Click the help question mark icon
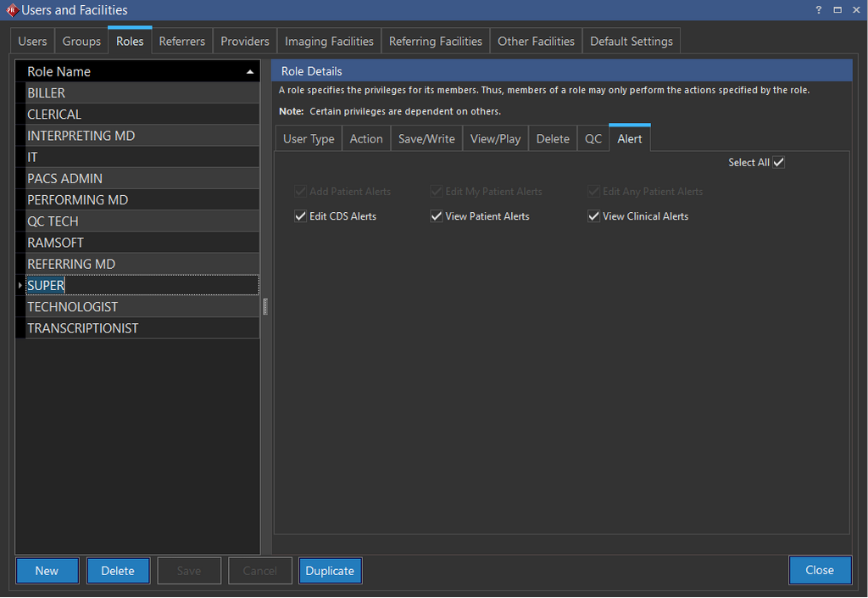Image resolution: width=868 pixels, height=598 pixels. pyautogui.click(x=818, y=10)
